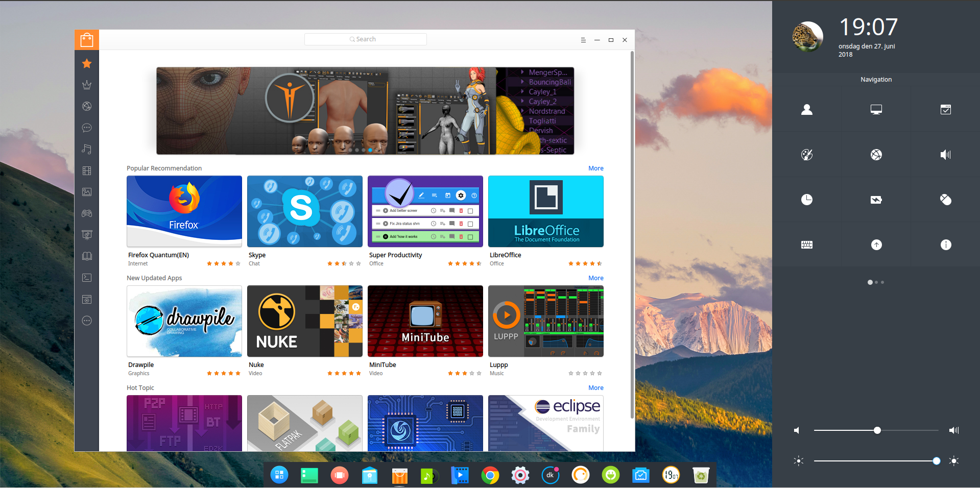
Task: Click the dim brightness sun icon
Action: pyautogui.click(x=799, y=461)
